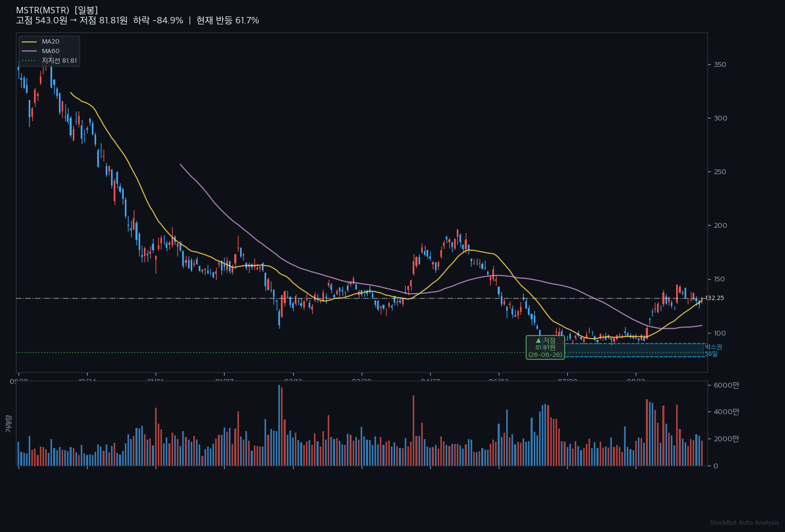Click the "현재 반등 61.7%" text
The height and width of the screenshot is (532, 785).
click(228, 21)
